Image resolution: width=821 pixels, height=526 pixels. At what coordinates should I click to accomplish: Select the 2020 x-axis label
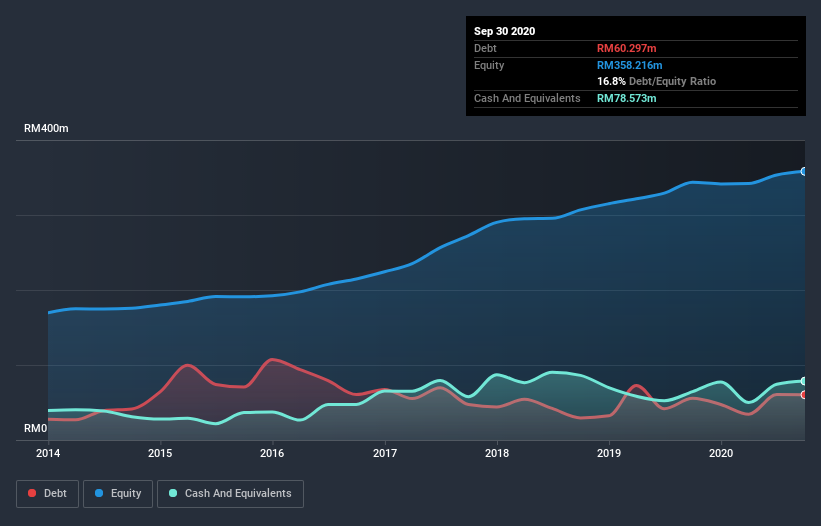tap(721, 453)
